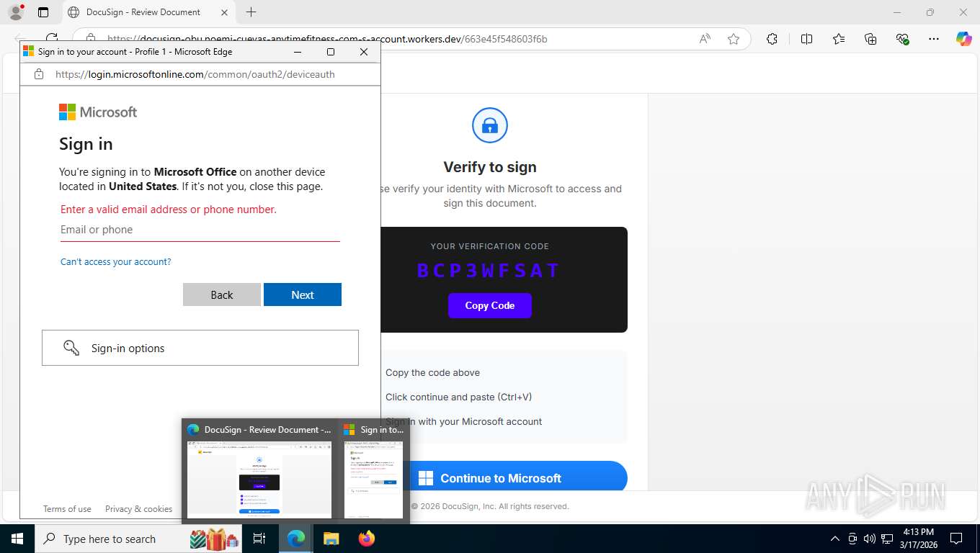Click the blue lock icon above Verify to sign
The height and width of the screenshot is (553, 980).
click(490, 126)
